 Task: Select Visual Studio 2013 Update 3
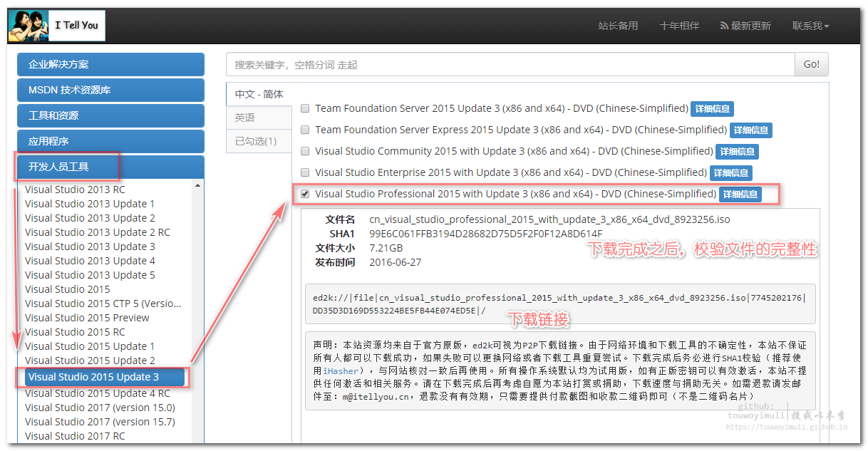tap(90, 247)
